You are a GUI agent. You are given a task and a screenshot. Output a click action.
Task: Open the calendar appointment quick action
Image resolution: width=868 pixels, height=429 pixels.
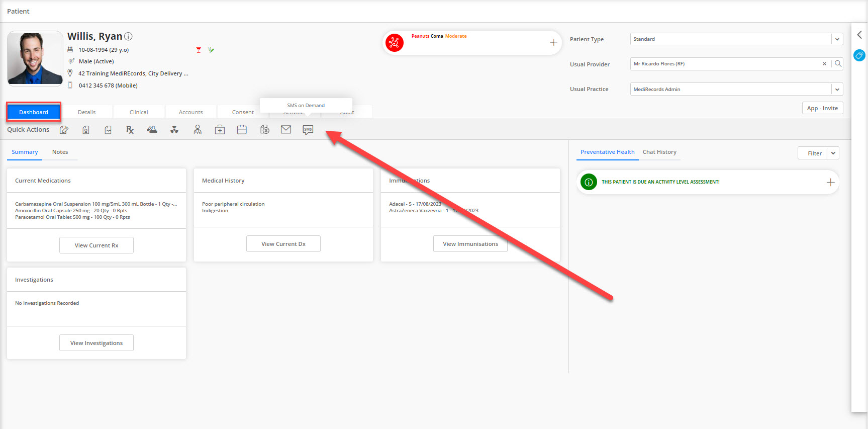(x=242, y=130)
